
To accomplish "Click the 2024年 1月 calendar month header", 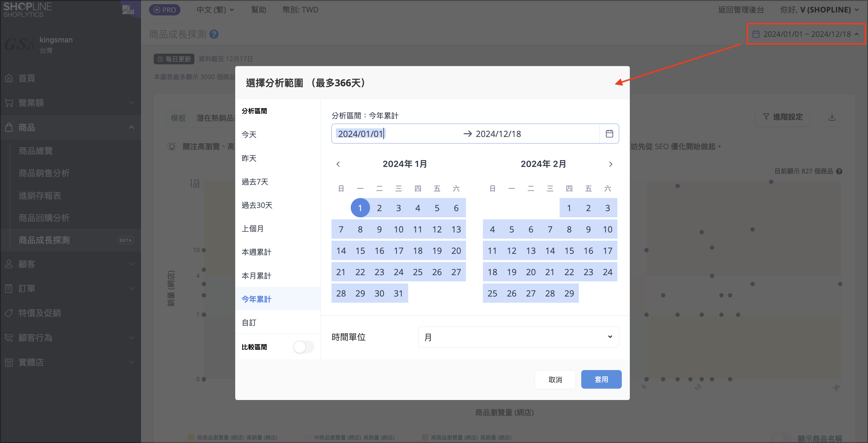I will pos(405,164).
